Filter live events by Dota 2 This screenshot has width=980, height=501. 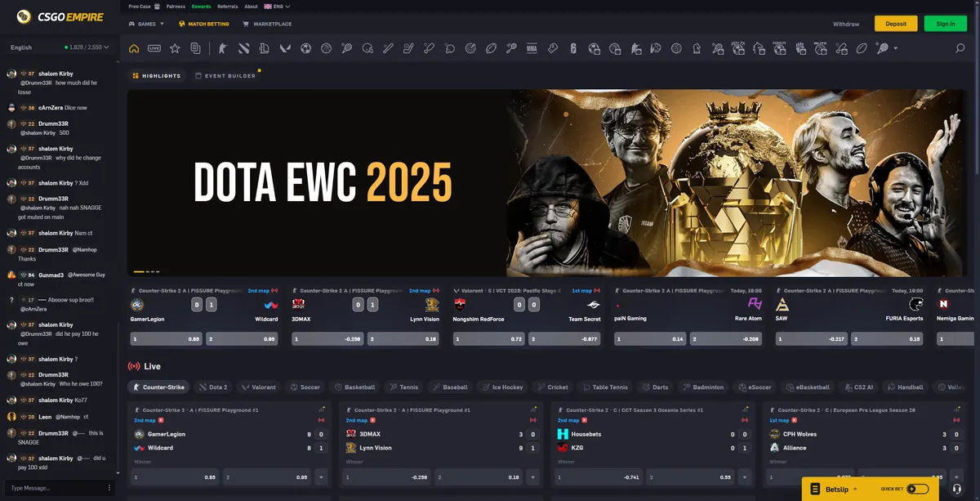[212, 387]
